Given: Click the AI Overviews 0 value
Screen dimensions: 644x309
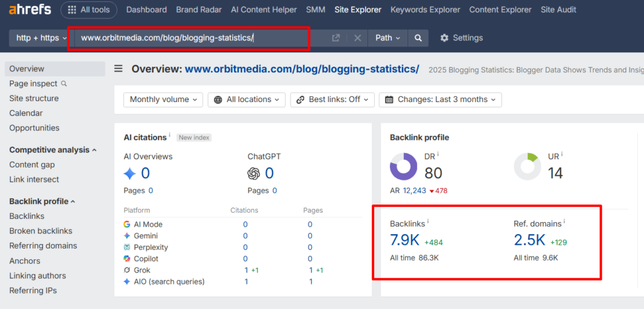Looking at the screenshot, I should [x=145, y=174].
